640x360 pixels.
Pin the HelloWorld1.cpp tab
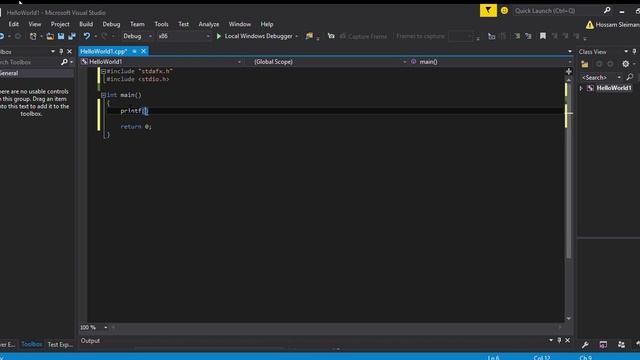click(x=134, y=51)
